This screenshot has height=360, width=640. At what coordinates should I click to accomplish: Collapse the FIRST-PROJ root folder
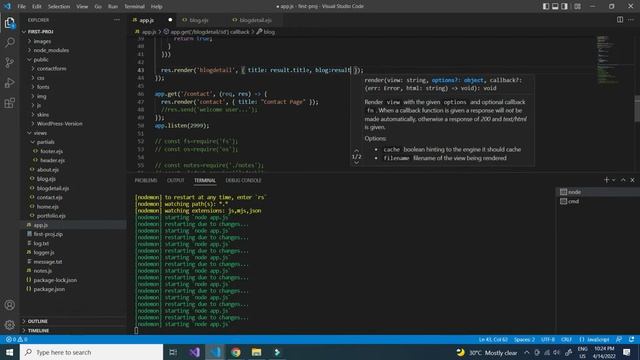pos(73,32)
